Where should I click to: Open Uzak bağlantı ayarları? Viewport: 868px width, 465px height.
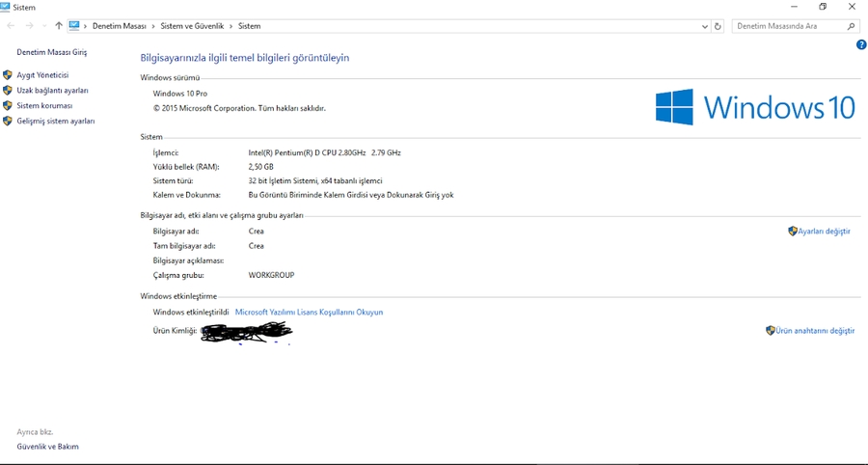pyautogui.click(x=53, y=91)
